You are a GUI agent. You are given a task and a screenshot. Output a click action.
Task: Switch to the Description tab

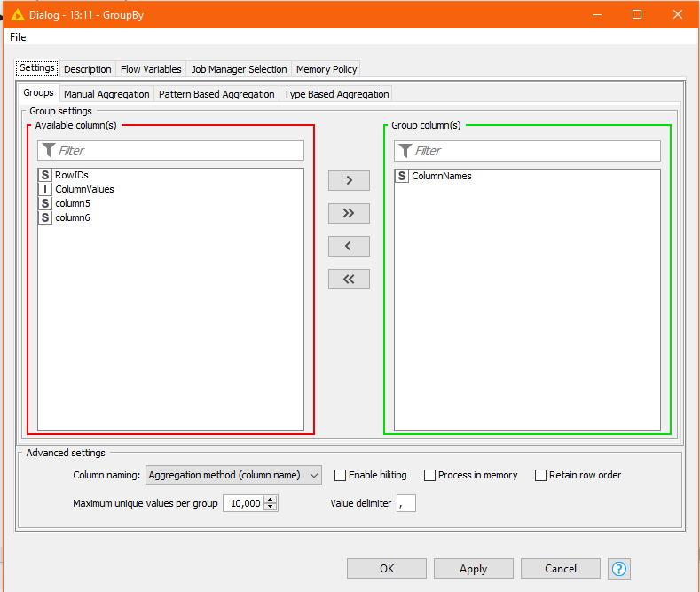(x=88, y=69)
